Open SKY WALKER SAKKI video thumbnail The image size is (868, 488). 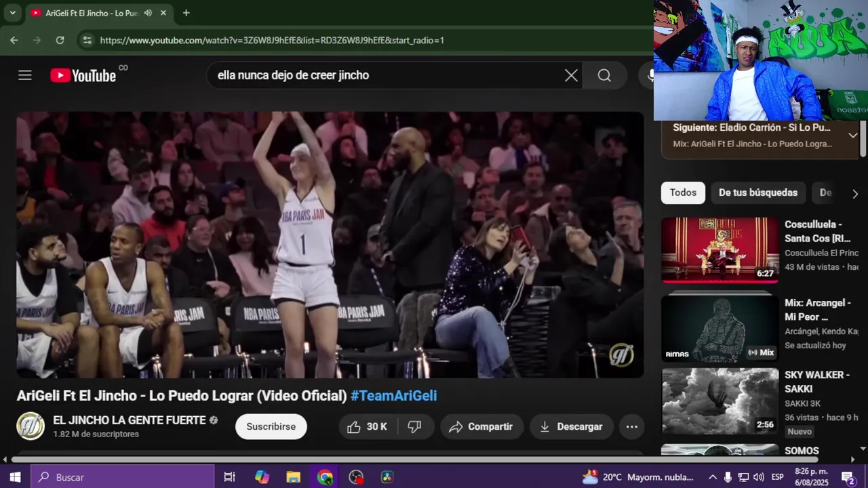[720, 401]
